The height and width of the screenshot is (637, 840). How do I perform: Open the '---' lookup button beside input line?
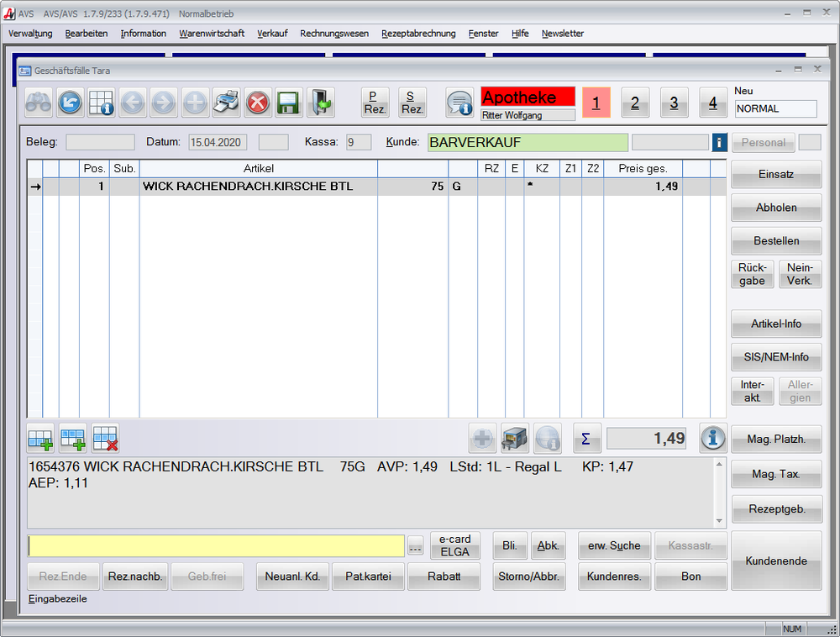click(415, 546)
